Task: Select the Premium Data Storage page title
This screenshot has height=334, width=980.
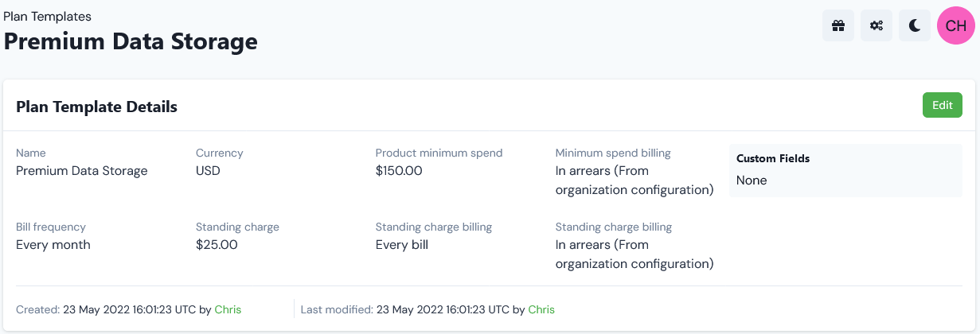Action: [131, 41]
